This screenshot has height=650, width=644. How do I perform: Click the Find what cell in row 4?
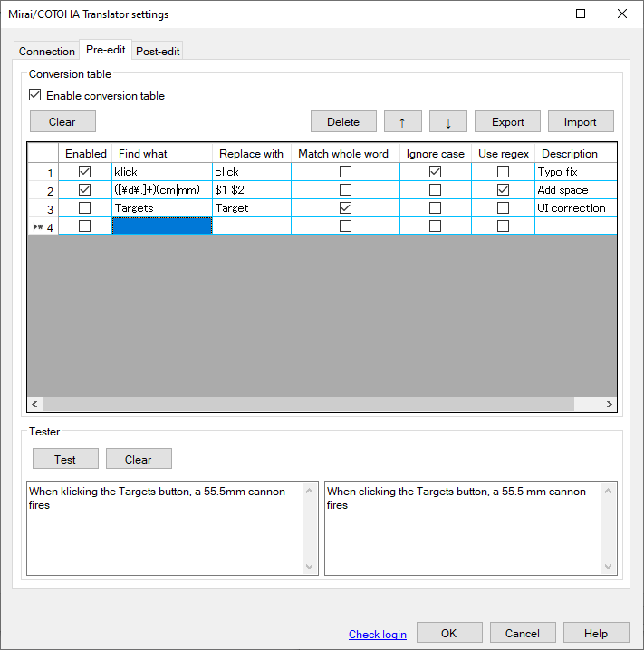click(x=162, y=226)
